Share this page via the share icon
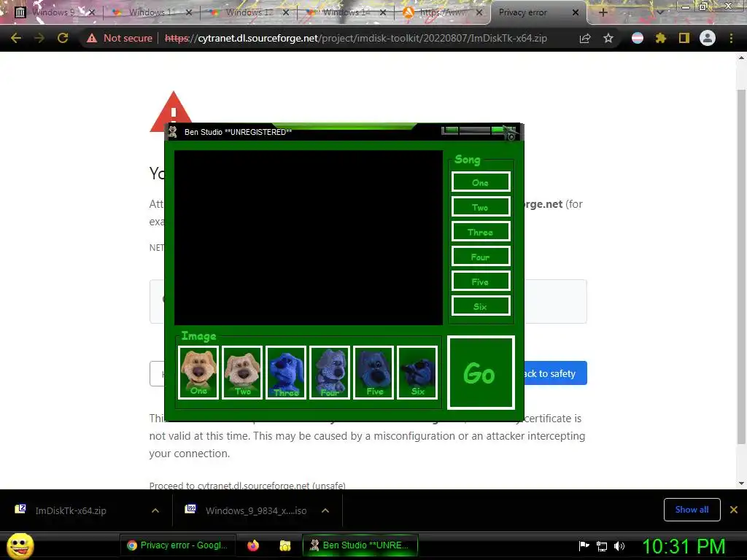Viewport: 747px width, 560px height. [585, 38]
